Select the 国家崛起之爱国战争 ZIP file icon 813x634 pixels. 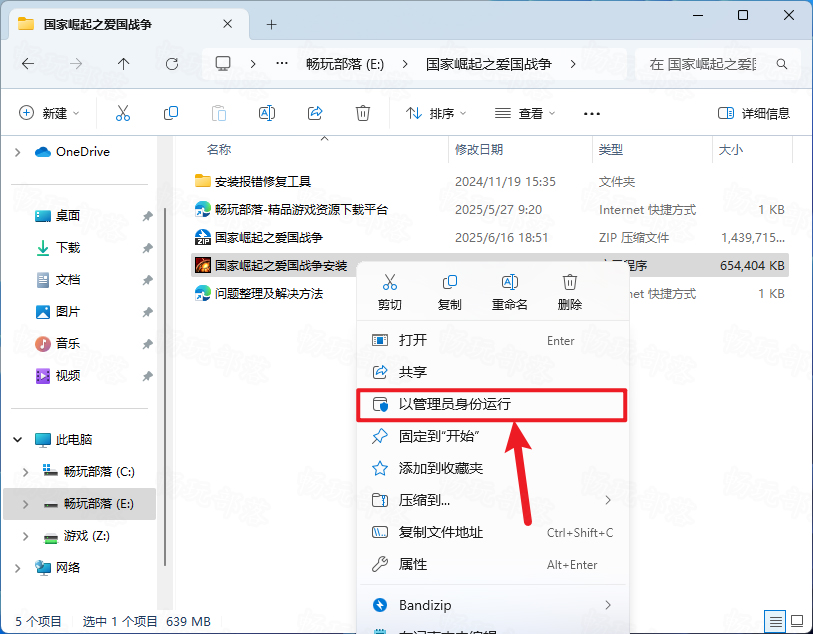pyautogui.click(x=202, y=237)
